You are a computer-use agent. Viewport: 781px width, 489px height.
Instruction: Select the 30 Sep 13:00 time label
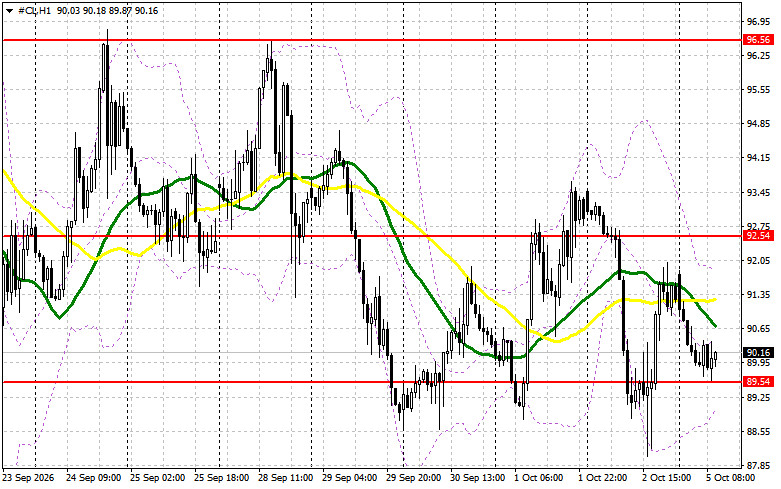477,478
